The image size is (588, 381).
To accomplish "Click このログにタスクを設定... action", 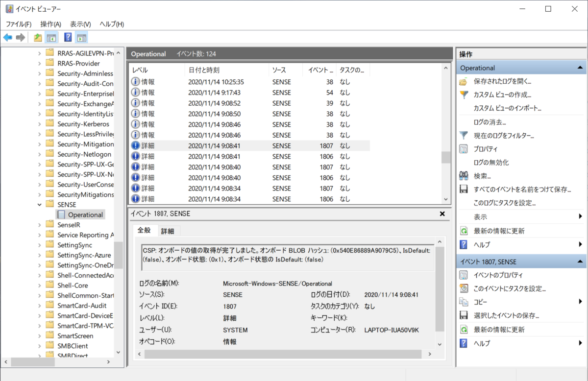I will [504, 203].
